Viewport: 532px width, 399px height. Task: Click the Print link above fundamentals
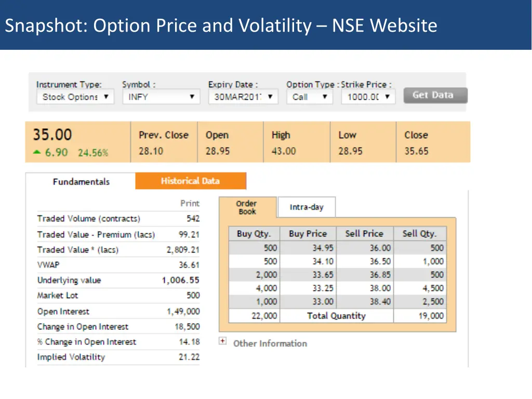coord(190,203)
